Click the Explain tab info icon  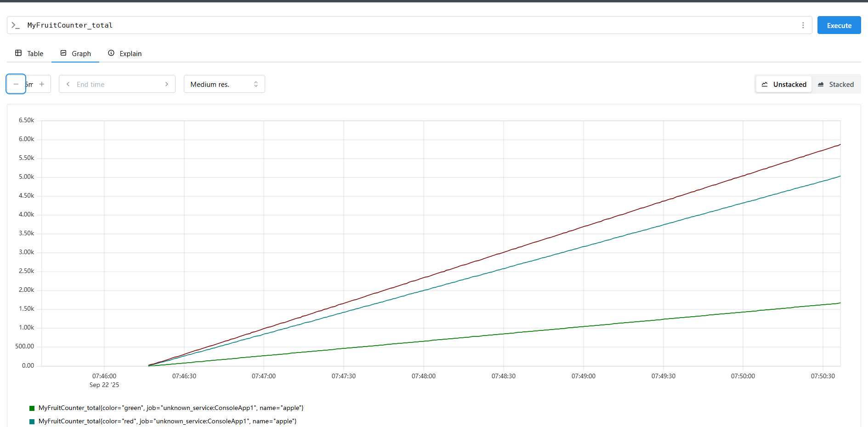111,53
